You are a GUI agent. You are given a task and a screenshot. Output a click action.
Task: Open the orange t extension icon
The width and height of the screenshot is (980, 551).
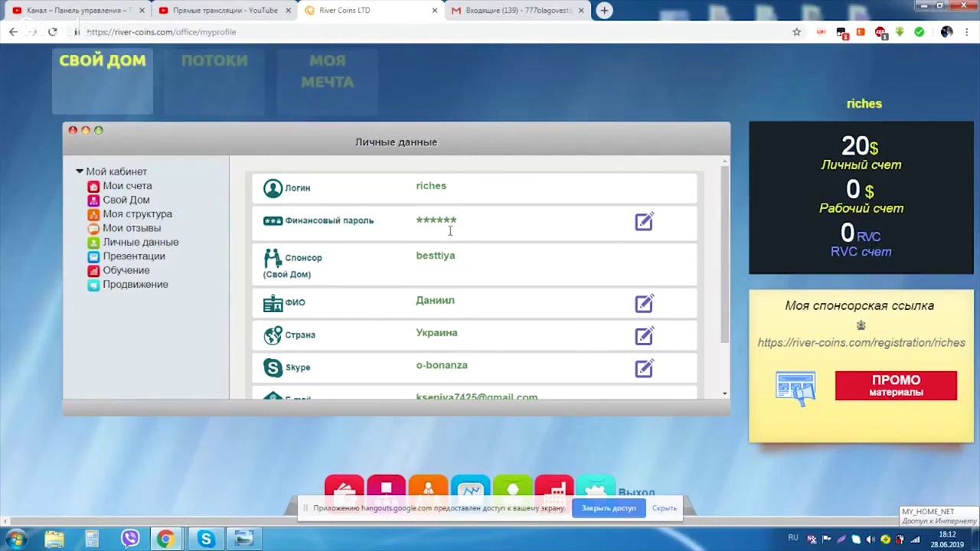pyautogui.click(x=861, y=32)
